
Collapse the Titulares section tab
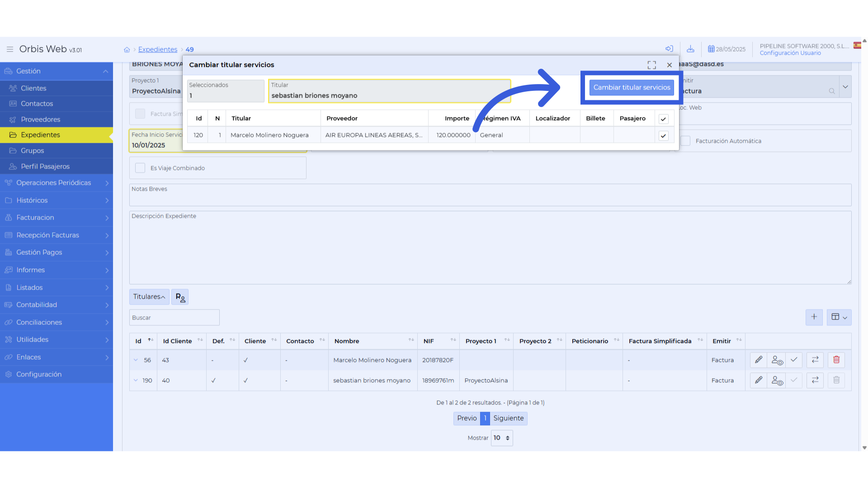pyautogui.click(x=149, y=297)
